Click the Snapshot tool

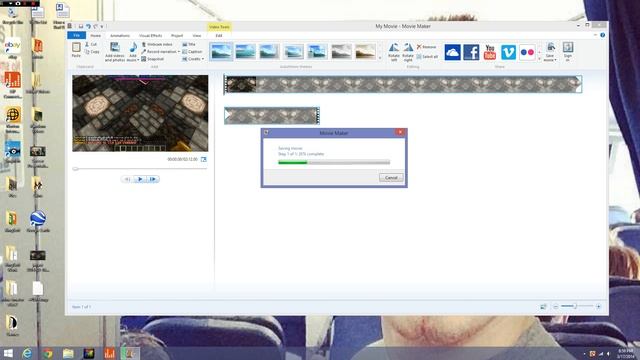pos(152,59)
